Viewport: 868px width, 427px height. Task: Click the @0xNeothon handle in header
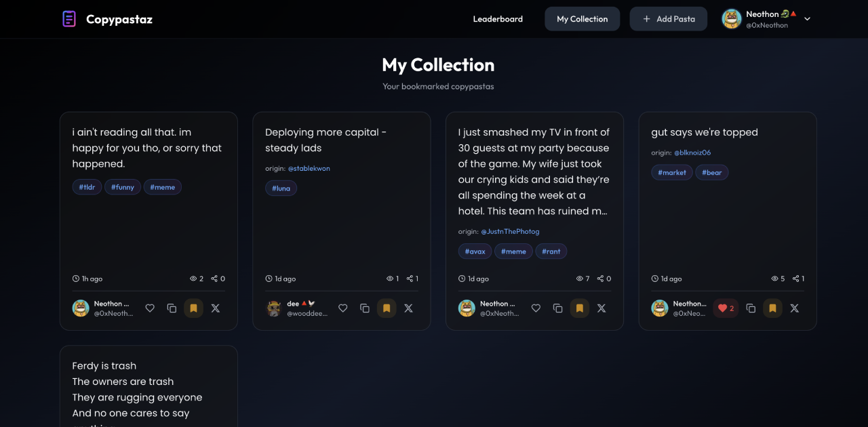tap(767, 25)
